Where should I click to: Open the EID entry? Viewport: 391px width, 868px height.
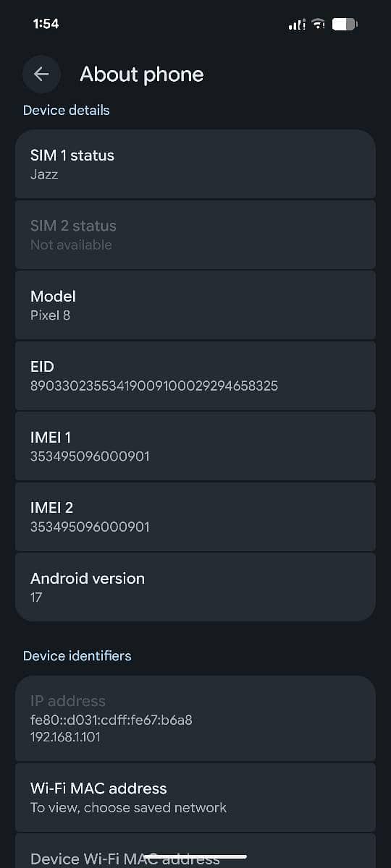click(x=195, y=375)
